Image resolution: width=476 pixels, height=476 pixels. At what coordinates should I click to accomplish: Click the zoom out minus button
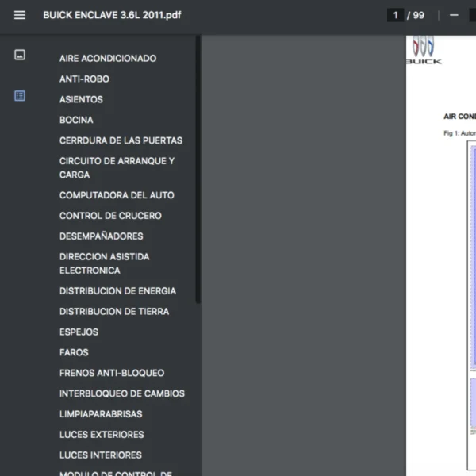(x=454, y=15)
